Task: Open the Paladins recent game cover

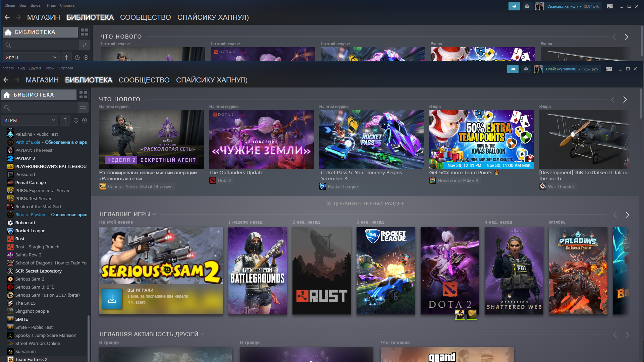Action: [578, 271]
